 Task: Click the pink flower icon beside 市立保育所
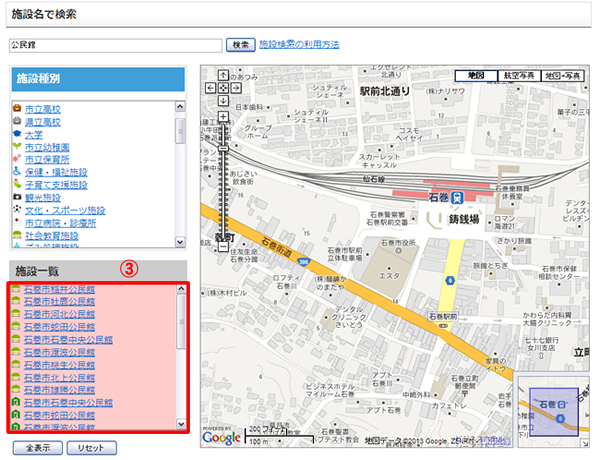[x=17, y=158]
